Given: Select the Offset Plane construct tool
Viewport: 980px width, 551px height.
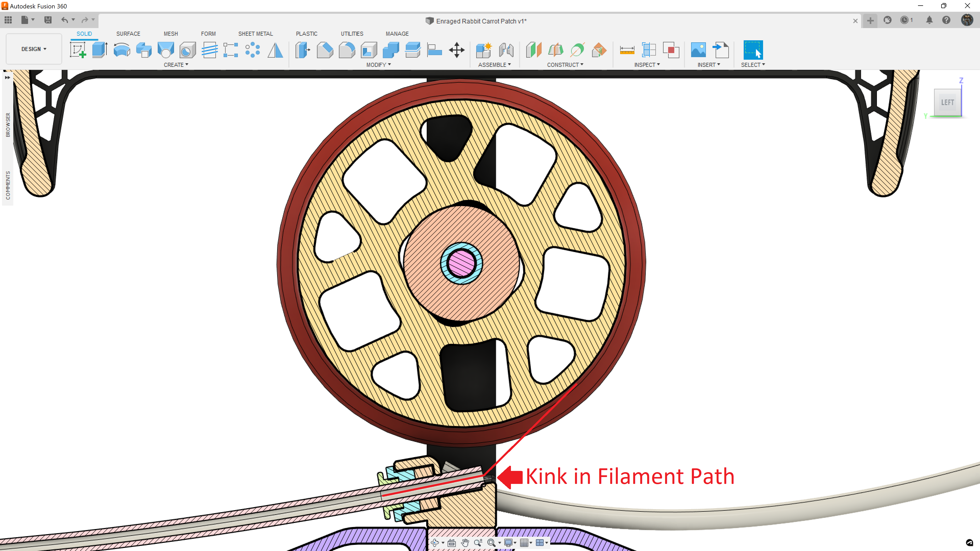Looking at the screenshot, I should (534, 50).
